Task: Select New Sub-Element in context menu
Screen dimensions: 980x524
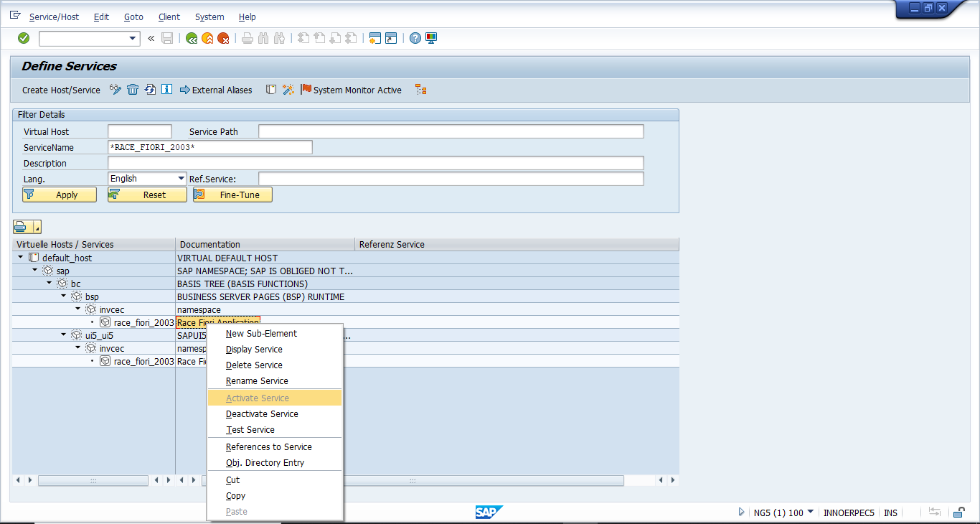Action: point(275,333)
